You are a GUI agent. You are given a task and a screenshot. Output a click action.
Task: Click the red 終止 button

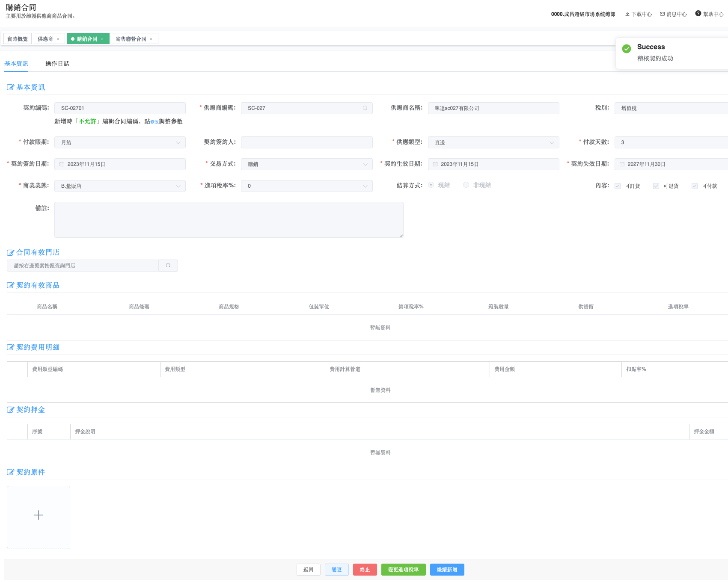(x=365, y=570)
